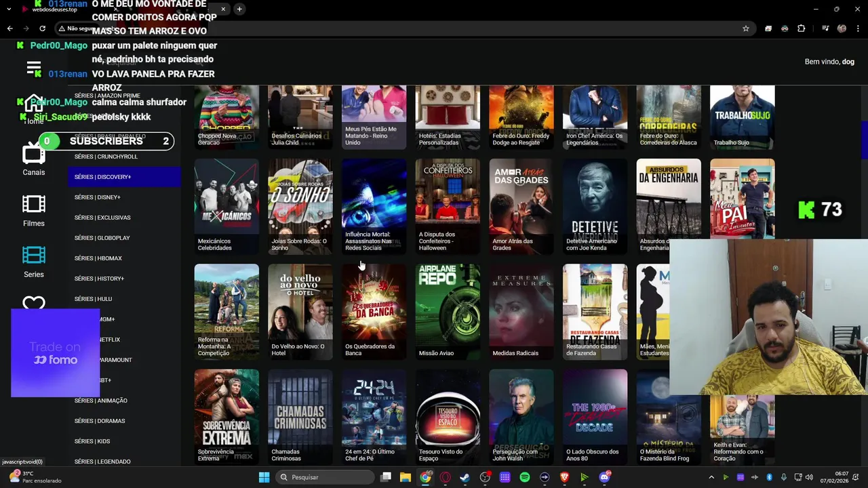Open File Explorer from the taskbar

click(406, 477)
